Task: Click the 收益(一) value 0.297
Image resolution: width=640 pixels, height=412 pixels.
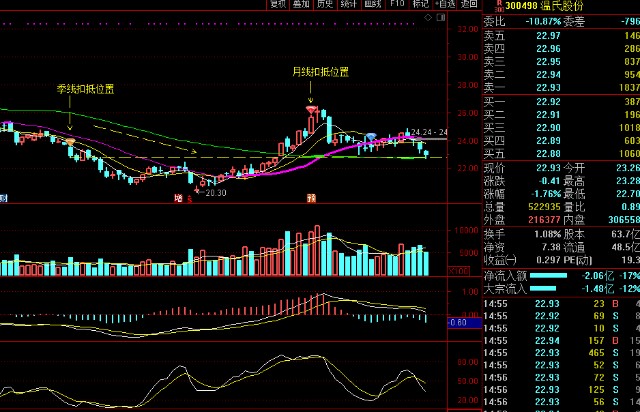Action: [549, 260]
